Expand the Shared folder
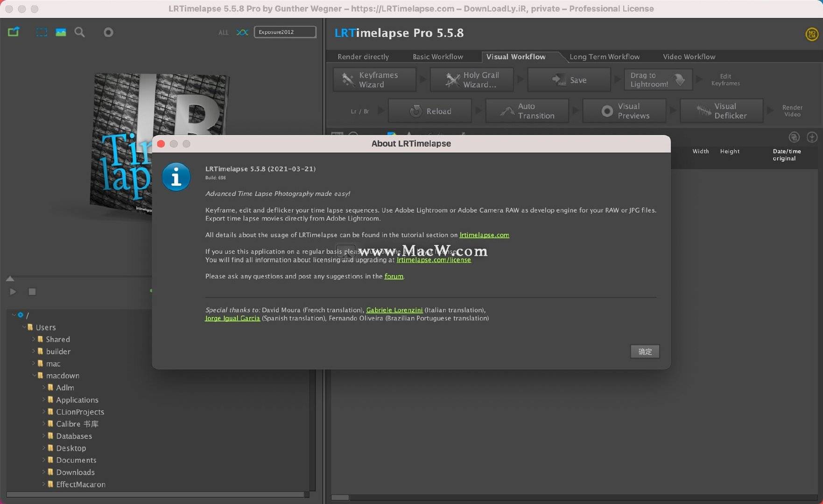 34,339
